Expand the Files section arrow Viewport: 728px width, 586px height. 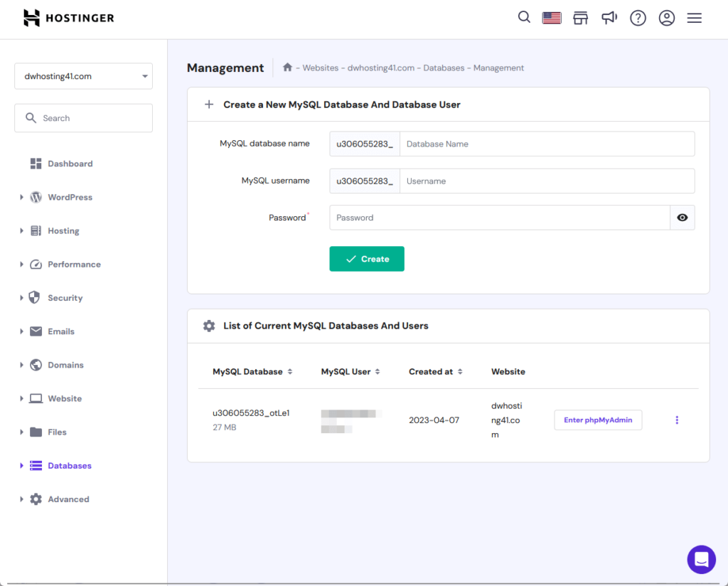(x=21, y=432)
